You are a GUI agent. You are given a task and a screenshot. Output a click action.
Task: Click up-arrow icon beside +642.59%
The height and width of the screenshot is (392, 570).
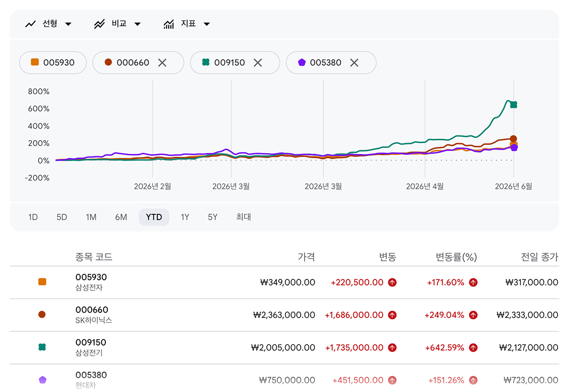tap(473, 348)
